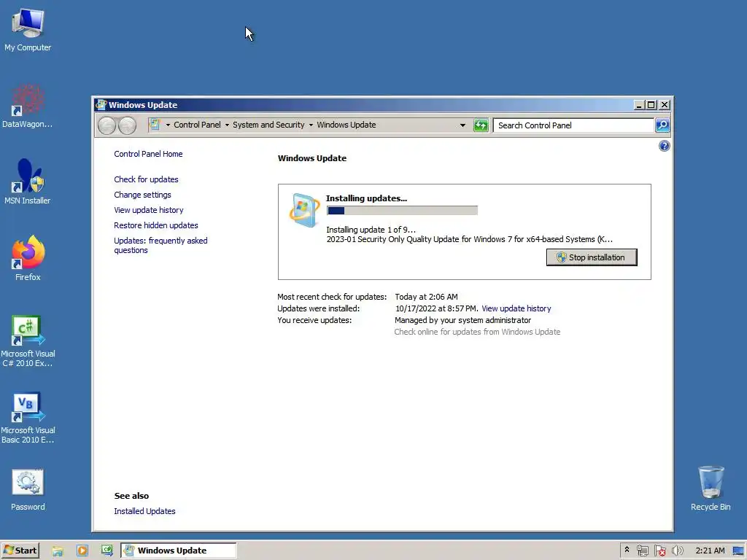Image resolution: width=747 pixels, height=560 pixels.
Task: Click Stop installation button
Action: pos(591,257)
